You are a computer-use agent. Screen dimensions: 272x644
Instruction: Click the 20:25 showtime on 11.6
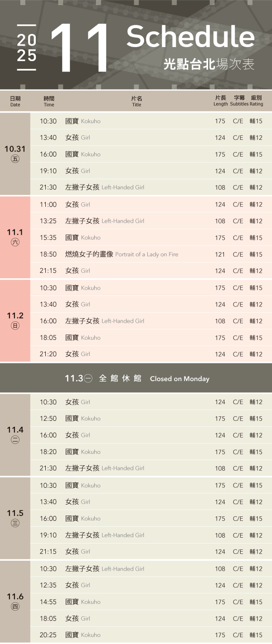coord(48,635)
